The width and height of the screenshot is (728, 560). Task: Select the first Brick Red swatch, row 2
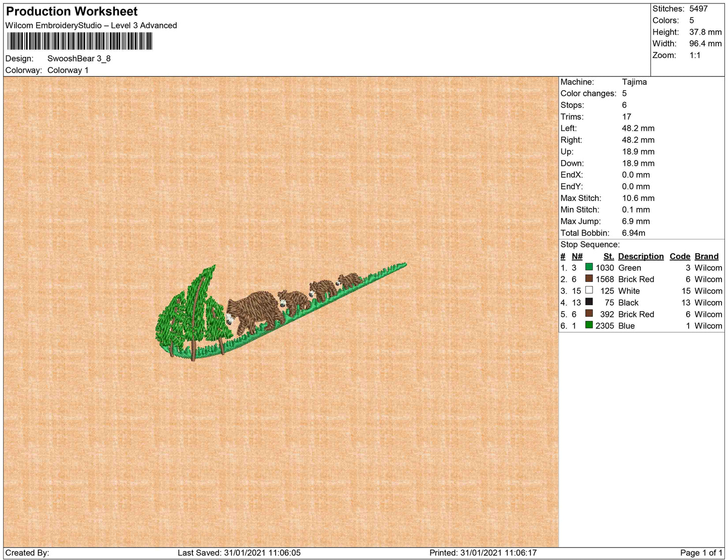coord(588,278)
